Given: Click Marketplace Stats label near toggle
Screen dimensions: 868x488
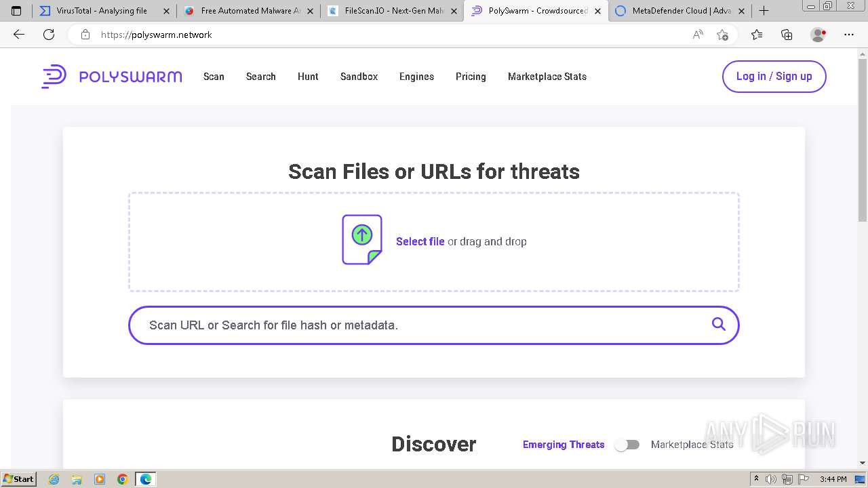Looking at the screenshot, I should [692, 445].
